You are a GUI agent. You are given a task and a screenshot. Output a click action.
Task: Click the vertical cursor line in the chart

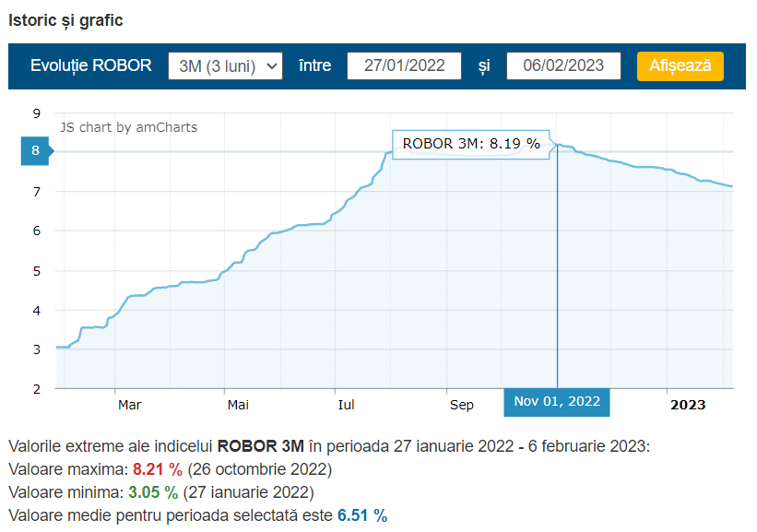(557, 277)
